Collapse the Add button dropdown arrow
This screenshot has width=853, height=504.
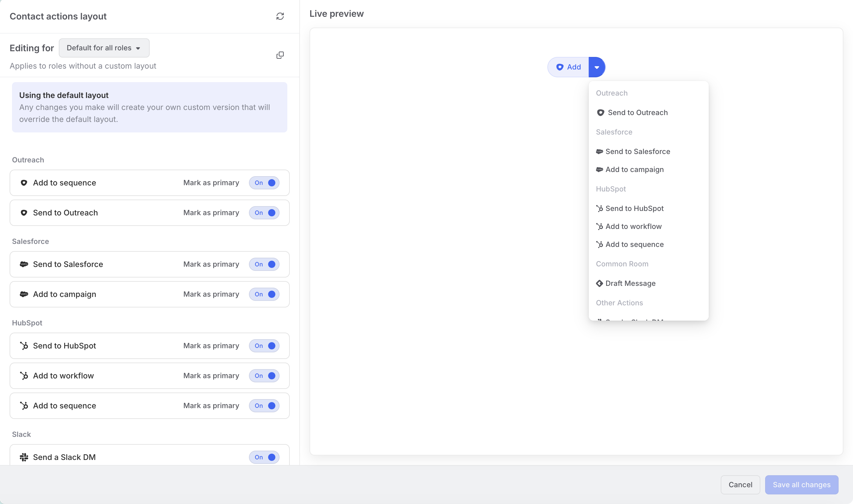pos(597,67)
